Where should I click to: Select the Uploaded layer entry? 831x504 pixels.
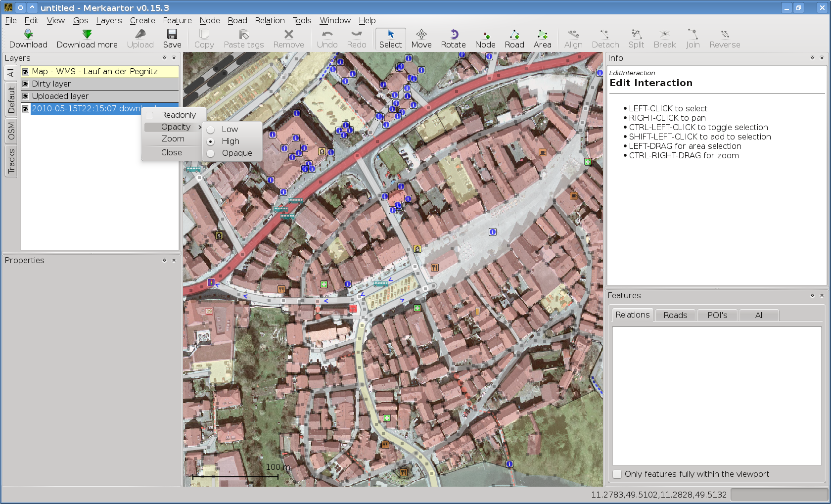60,96
